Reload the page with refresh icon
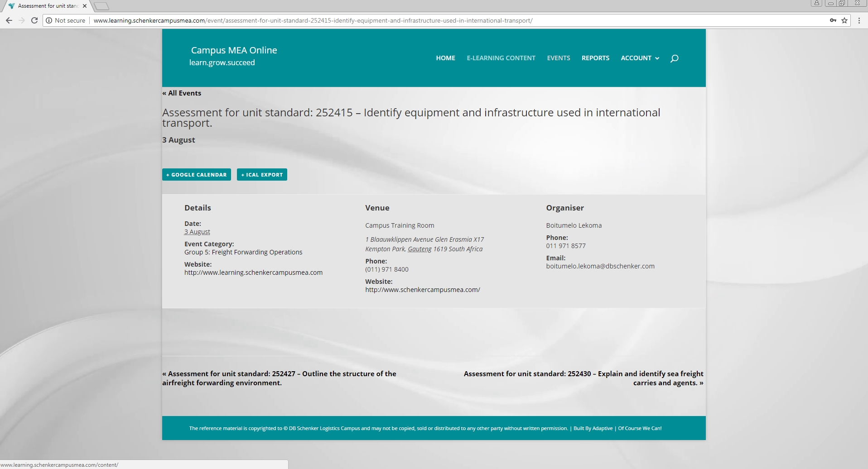Image resolution: width=868 pixels, height=469 pixels. pyautogui.click(x=34, y=20)
